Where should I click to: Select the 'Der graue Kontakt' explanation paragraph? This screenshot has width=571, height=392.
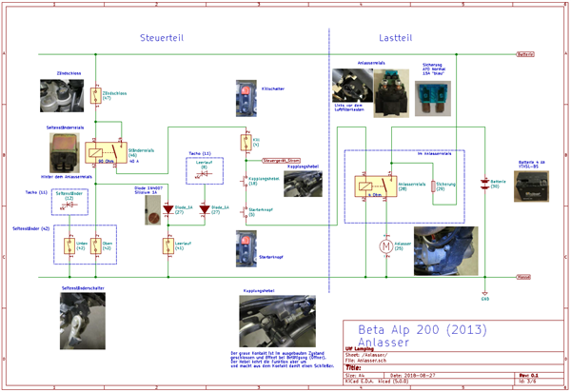point(283,360)
